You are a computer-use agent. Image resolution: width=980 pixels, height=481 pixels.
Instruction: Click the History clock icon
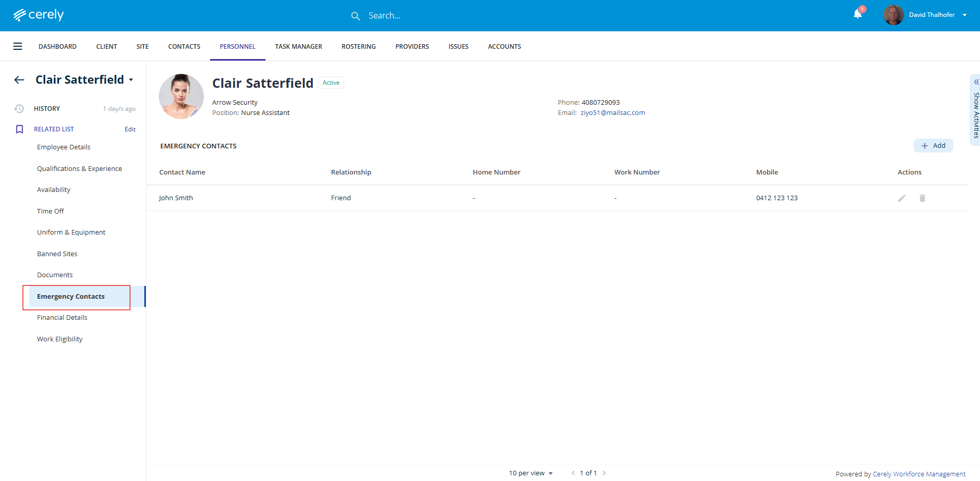click(19, 109)
